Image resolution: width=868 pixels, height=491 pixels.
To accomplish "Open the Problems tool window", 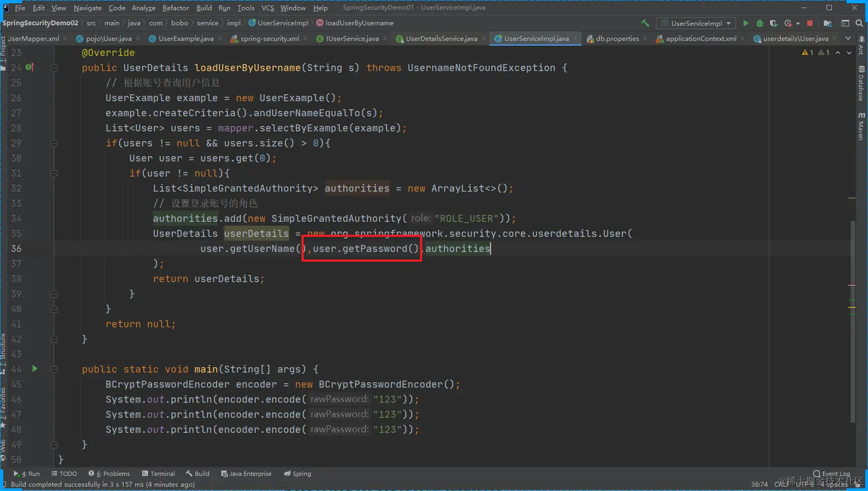I will 109,474.
